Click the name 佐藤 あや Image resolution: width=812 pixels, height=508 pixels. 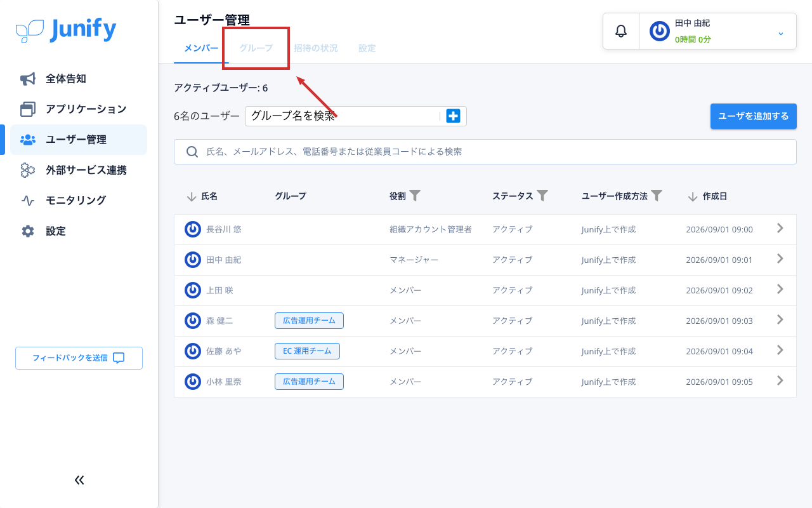tap(224, 351)
